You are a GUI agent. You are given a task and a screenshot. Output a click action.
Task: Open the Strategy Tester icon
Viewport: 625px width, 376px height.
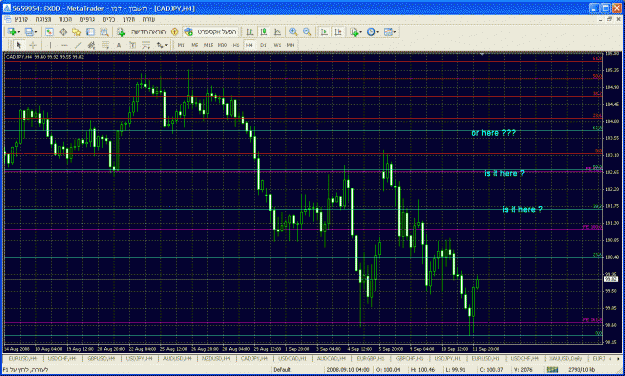(x=104, y=32)
